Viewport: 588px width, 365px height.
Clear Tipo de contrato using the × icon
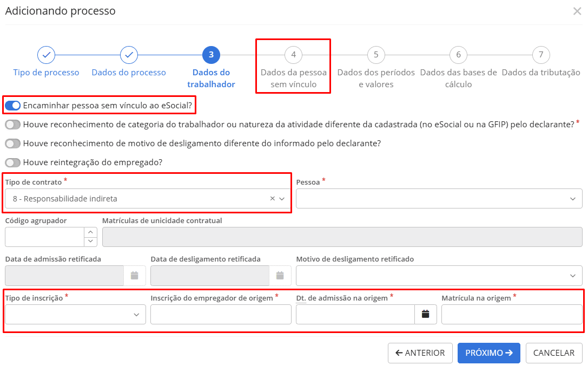[x=272, y=198]
